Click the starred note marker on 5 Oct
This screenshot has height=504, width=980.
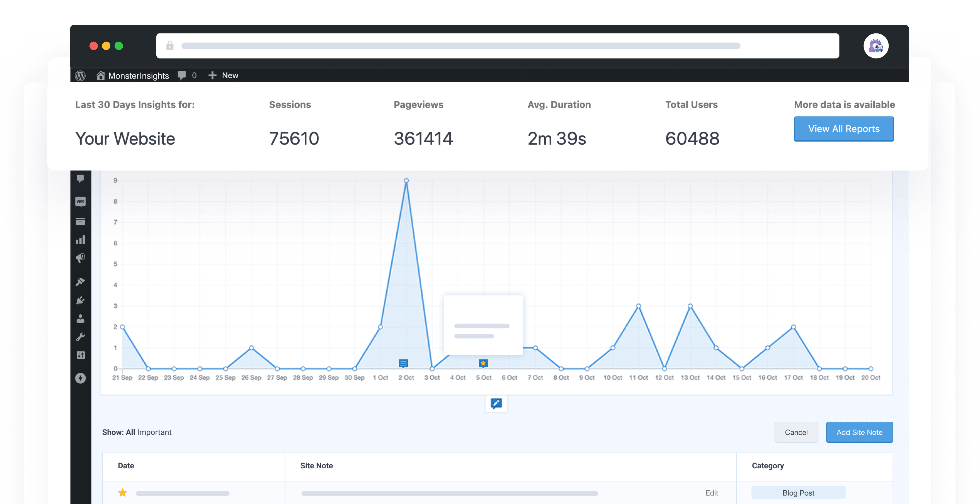point(483,363)
